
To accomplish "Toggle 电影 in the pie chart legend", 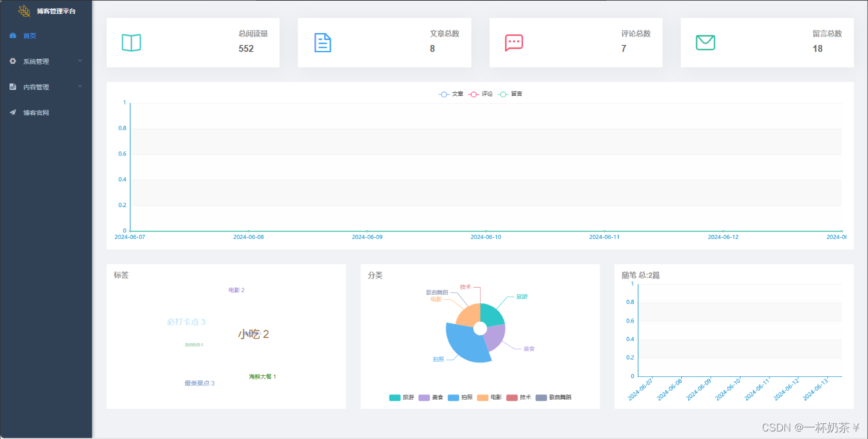I will [x=489, y=397].
